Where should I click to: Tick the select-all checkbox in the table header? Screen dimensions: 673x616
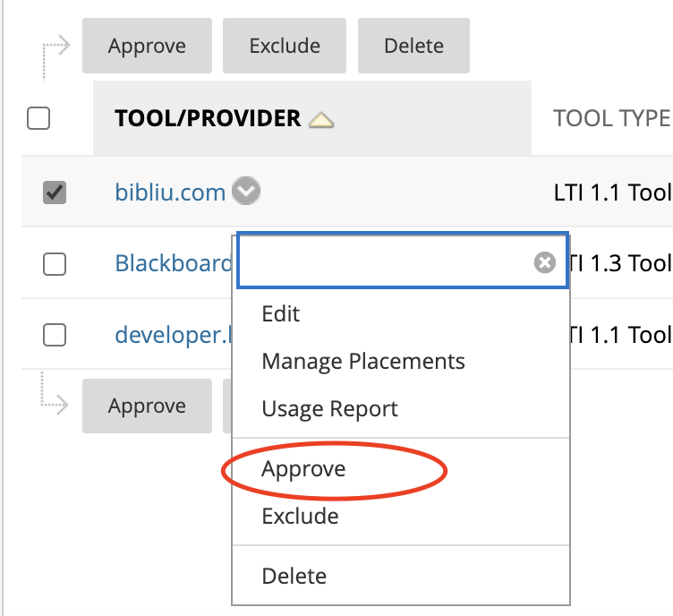click(38, 118)
